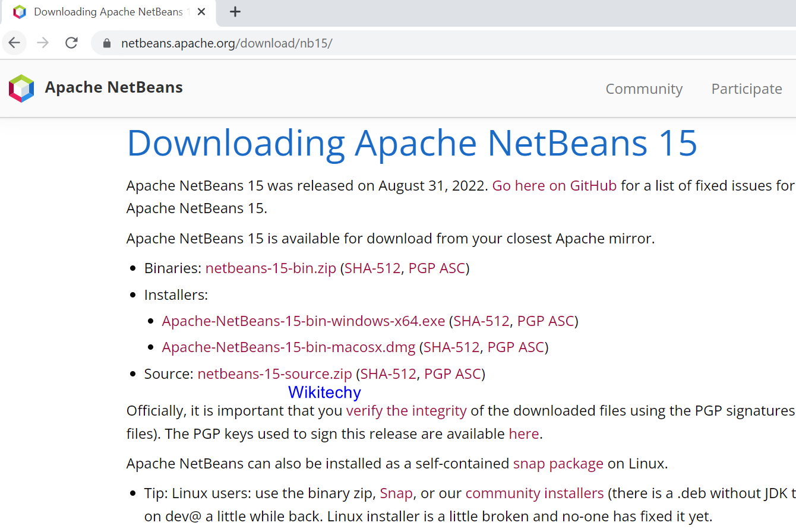Open the Go here on GitHub link
Viewport: 796px width, 532px height.
554,186
